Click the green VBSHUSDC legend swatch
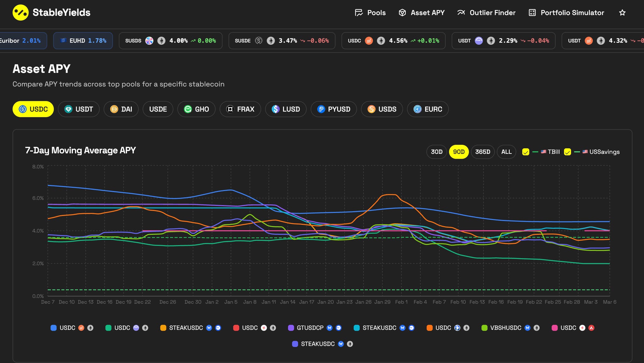The height and width of the screenshot is (363, 644). 484,328
